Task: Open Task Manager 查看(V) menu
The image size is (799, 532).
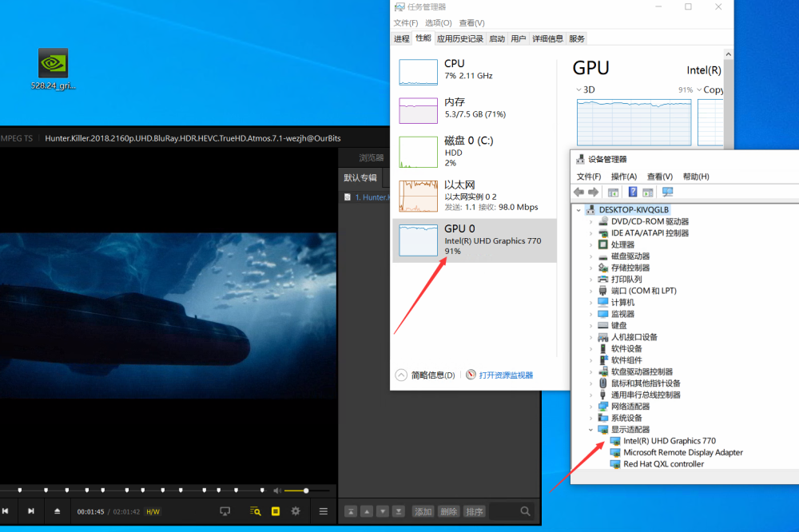Action: 472,23
